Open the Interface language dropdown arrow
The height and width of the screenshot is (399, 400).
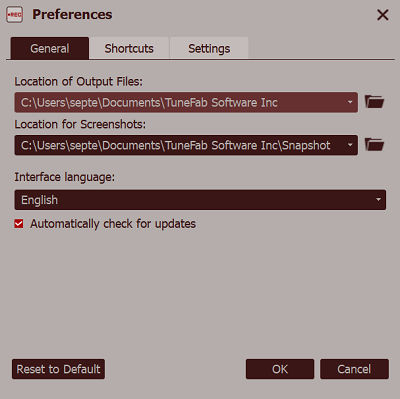point(378,200)
